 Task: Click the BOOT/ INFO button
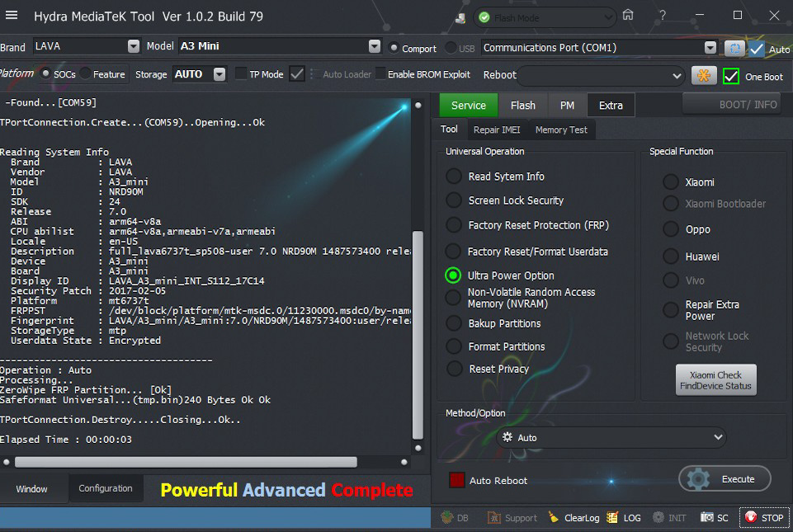731,104
